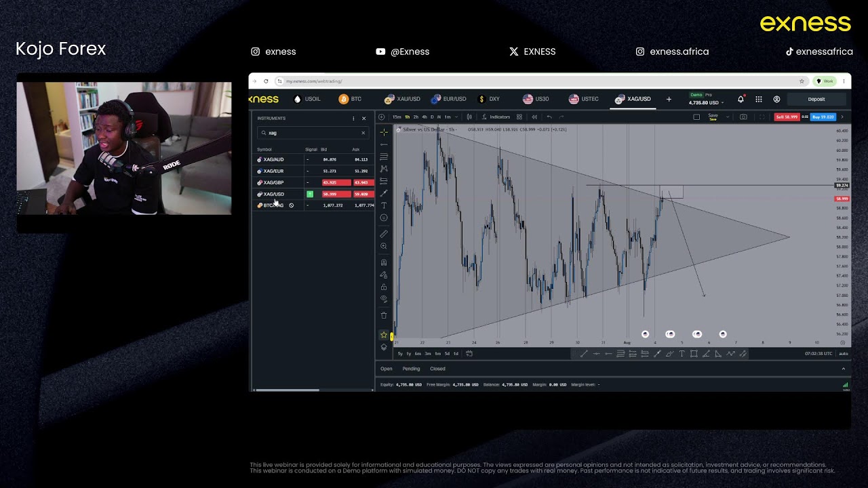Select the Measure ruler tool
The height and width of the screenshot is (488, 868).
[x=384, y=234]
